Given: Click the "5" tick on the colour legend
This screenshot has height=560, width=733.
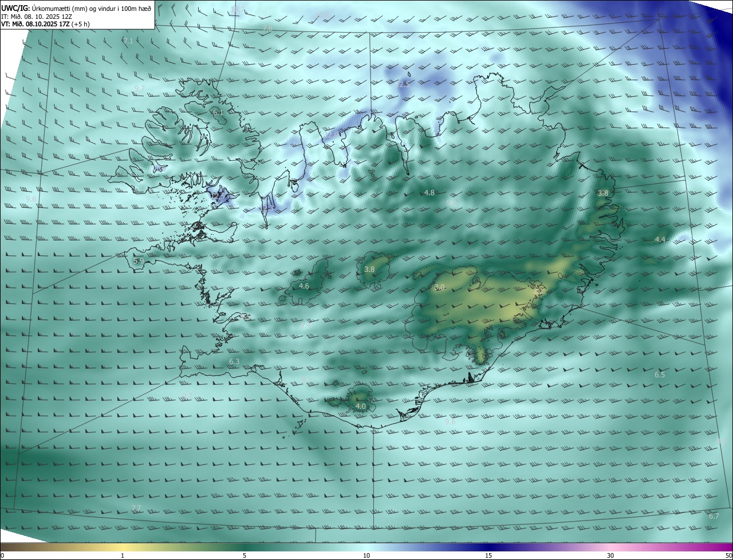Looking at the screenshot, I should 245,555.
